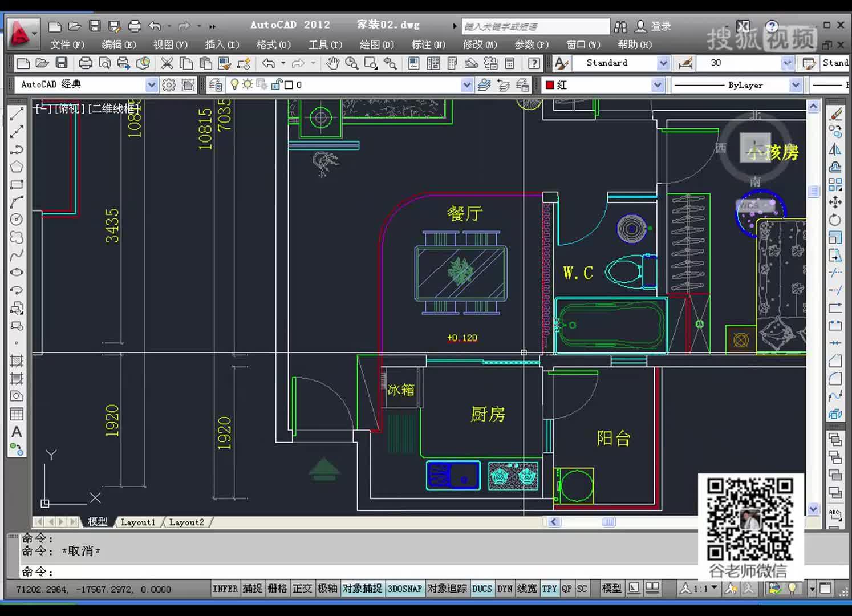Select the Line tool from the Draw toolbar
This screenshot has height=616, width=852.
[x=17, y=114]
